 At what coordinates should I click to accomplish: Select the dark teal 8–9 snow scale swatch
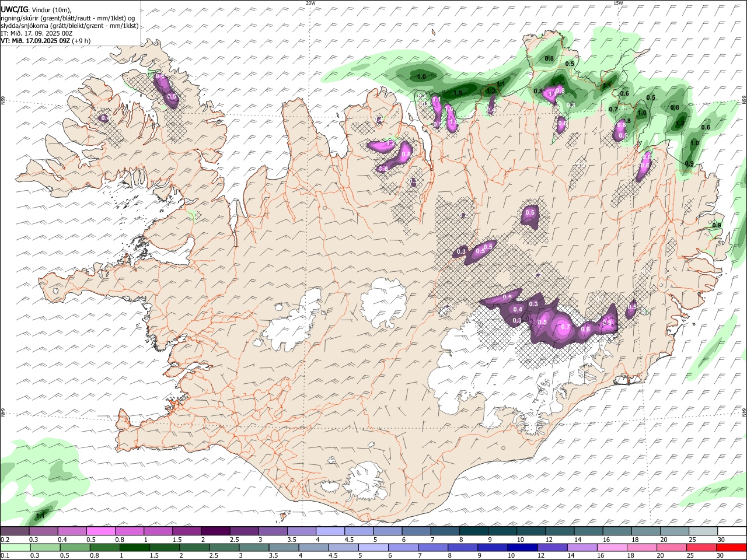[x=473, y=531]
